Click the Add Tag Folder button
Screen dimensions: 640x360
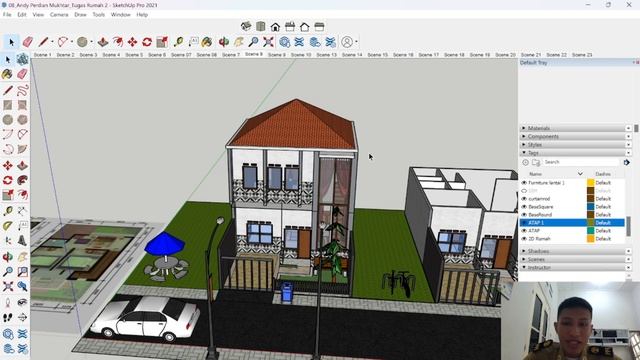pos(536,162)
